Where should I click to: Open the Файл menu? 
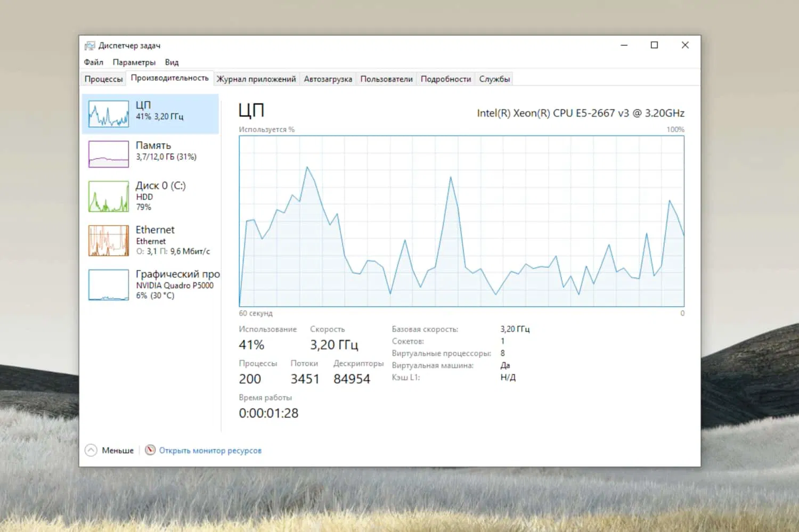94,62
